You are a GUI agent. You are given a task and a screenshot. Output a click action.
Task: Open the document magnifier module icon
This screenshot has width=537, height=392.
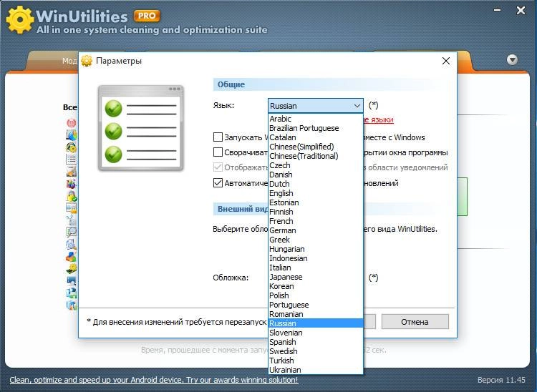pyautogui.click(x=71, y=232)
